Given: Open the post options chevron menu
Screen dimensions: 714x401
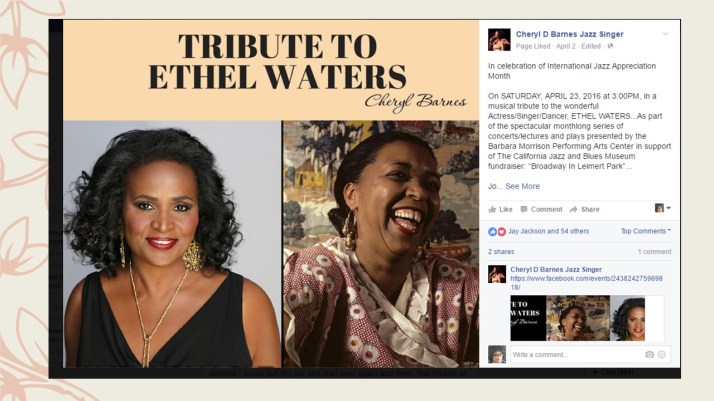Looking at the screenshot, I should coord(665,34).
